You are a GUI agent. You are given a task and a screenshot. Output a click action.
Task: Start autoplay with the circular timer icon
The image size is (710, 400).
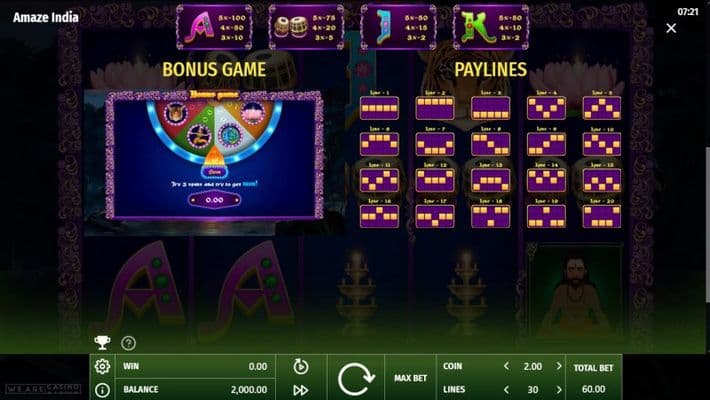pyautogui.click(x=301, y=366)
